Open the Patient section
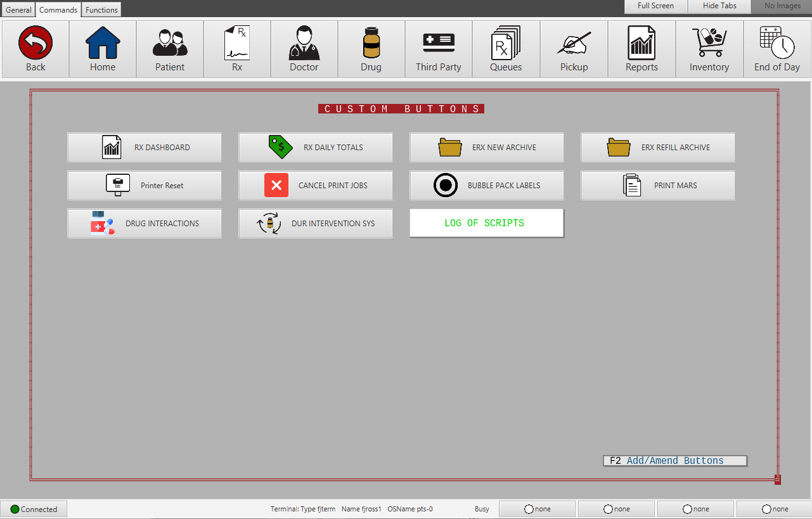Screen dimensions: 812x519 (170, 49)
